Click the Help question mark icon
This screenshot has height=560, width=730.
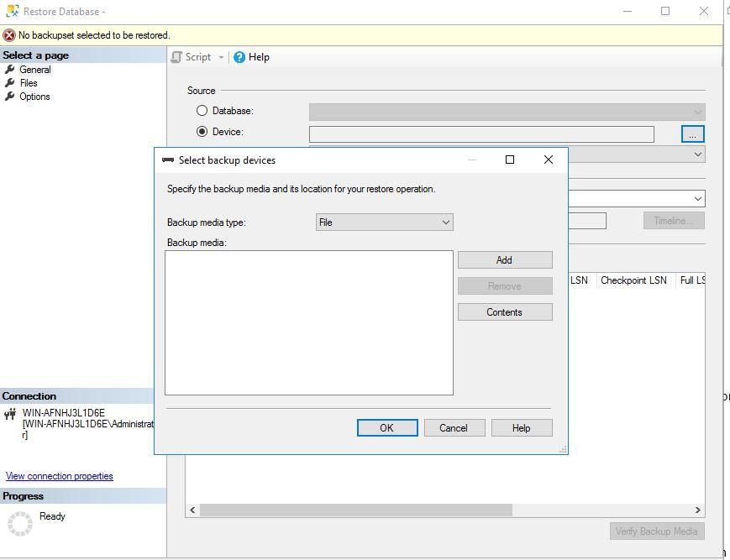tap(239, 57)
